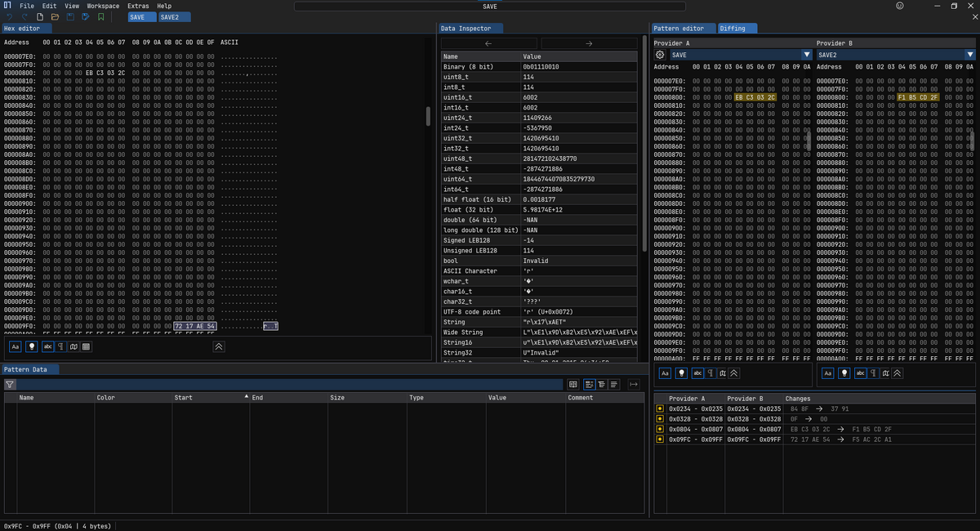This screenshot has width=980, height=531.
Task: Open the Workspace menu
Action: (103, 6)
